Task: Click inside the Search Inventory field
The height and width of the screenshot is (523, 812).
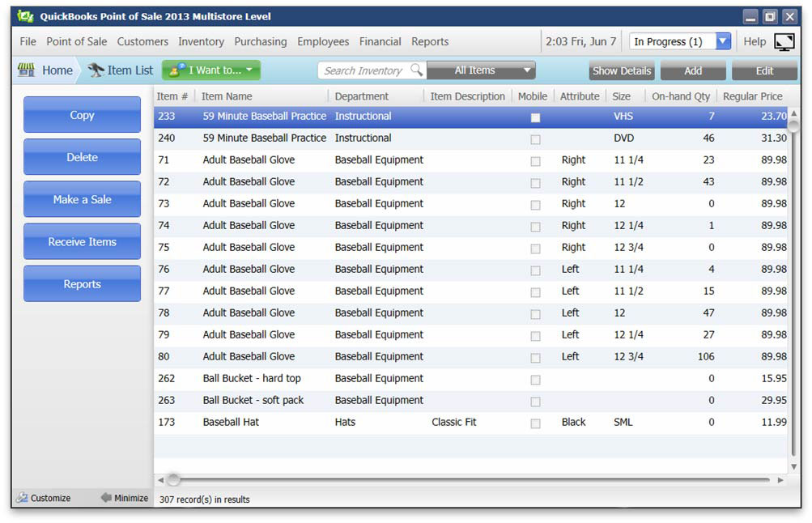Action: [364, 70]
